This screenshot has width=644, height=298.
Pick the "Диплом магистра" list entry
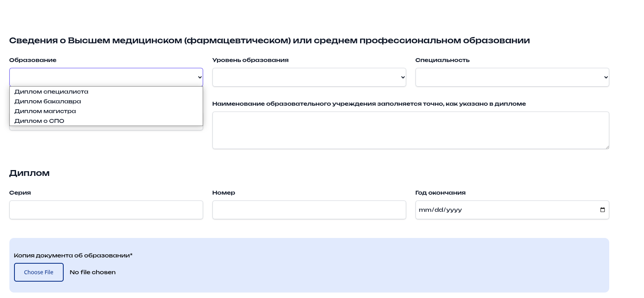tap(45, 111)
